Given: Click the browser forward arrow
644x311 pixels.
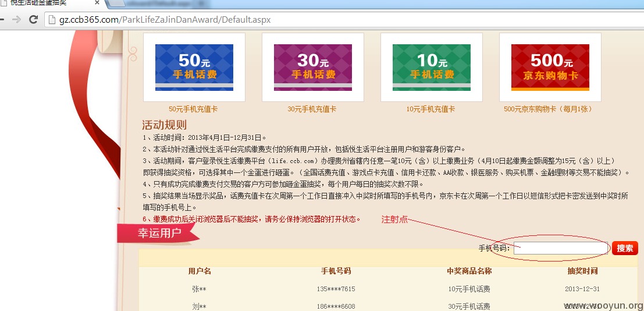Looking at the screenshot, I should coord(16,19).
